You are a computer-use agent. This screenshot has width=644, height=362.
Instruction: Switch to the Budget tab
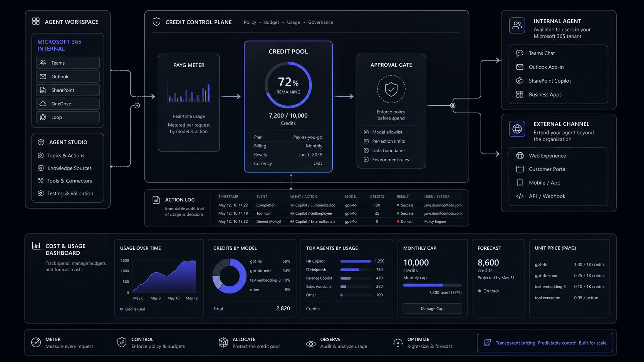[x=272, y=22]
